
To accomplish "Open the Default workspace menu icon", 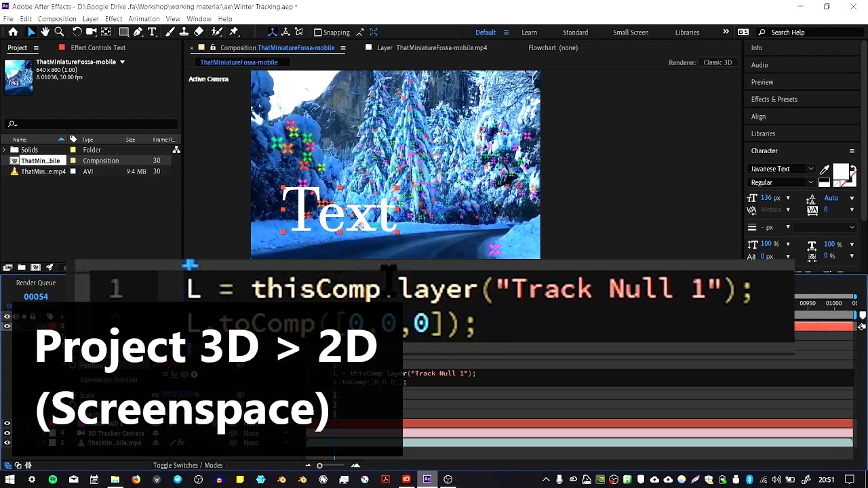I will (505, 32).
